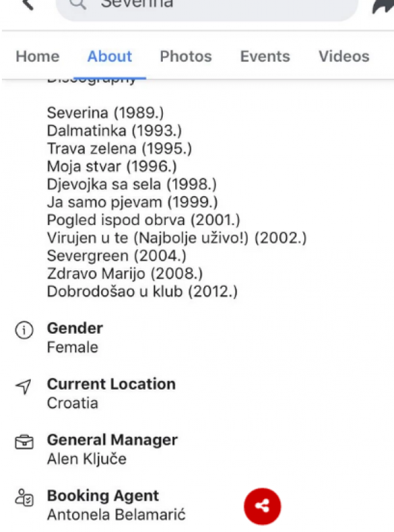Tap the share arrow at top right
This screenshot has height=532, width=394.
click(x=380, y=5)
